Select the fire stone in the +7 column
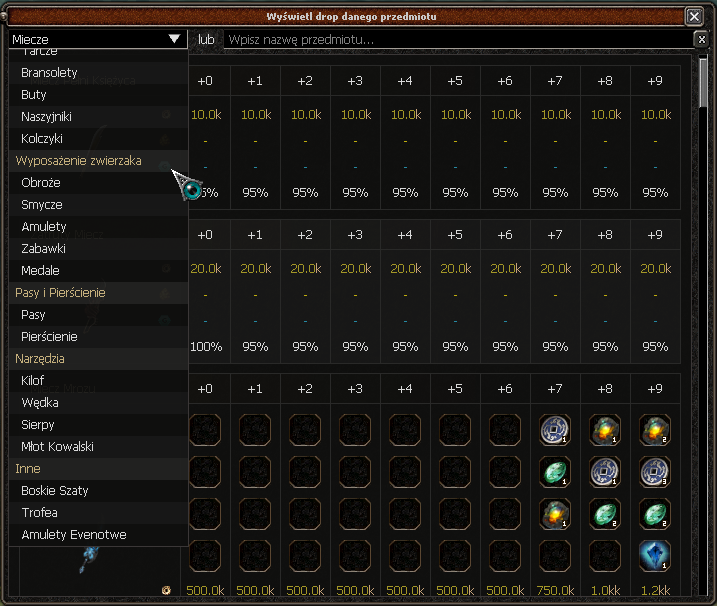 (x=555, y=514)
